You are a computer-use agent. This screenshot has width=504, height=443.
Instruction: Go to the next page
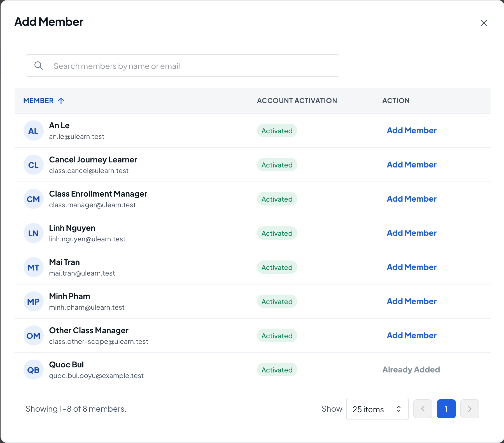pyautogui.click(x=470, y=409)
